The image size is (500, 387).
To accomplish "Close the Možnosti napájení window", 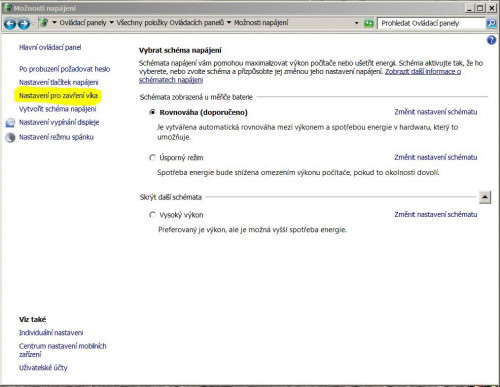I will coord(491,8).
